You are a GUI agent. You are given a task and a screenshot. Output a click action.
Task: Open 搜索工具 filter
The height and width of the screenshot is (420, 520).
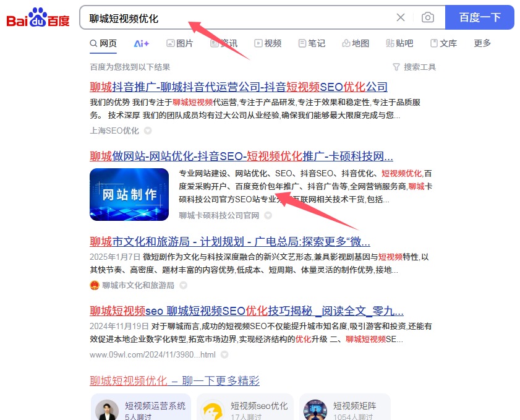point(414,67)
